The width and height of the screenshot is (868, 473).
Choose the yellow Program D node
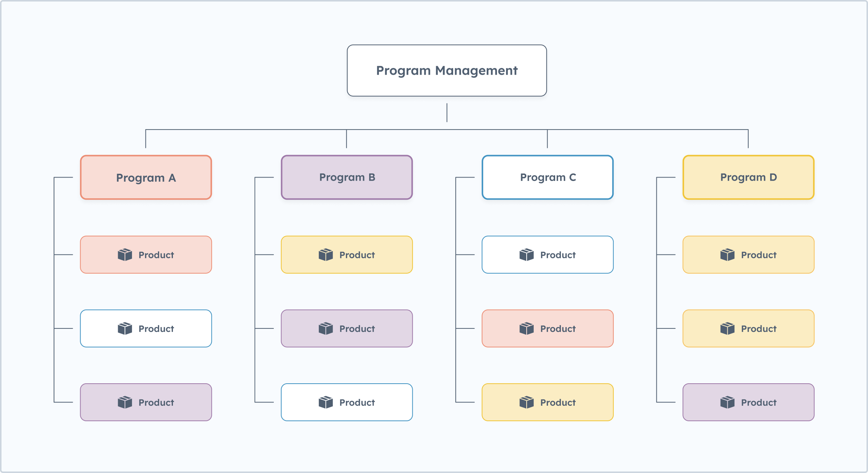(748, 178)
